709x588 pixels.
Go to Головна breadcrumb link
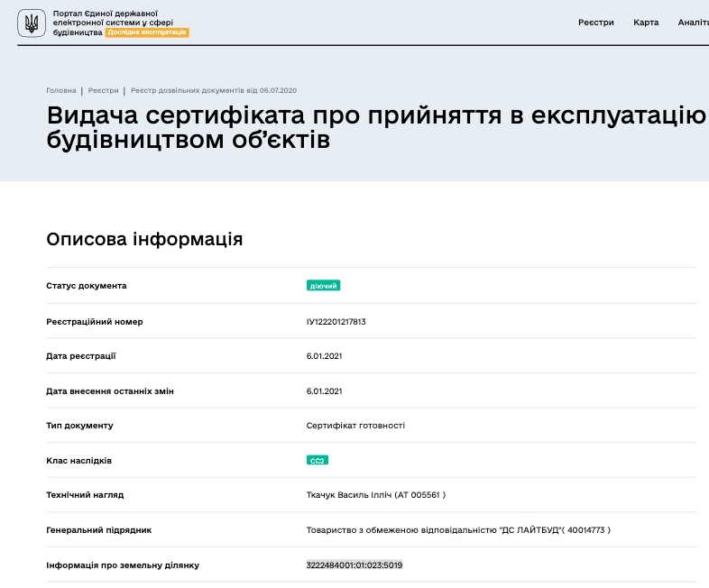click(x=61, y=90)
